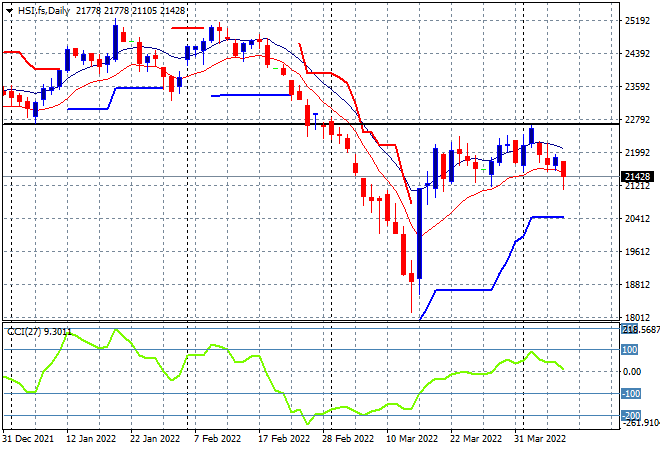The height and width of the screenshot is (450, 660).
Task: Click the CCI -200 level label
Action: [x=631, y=415]
